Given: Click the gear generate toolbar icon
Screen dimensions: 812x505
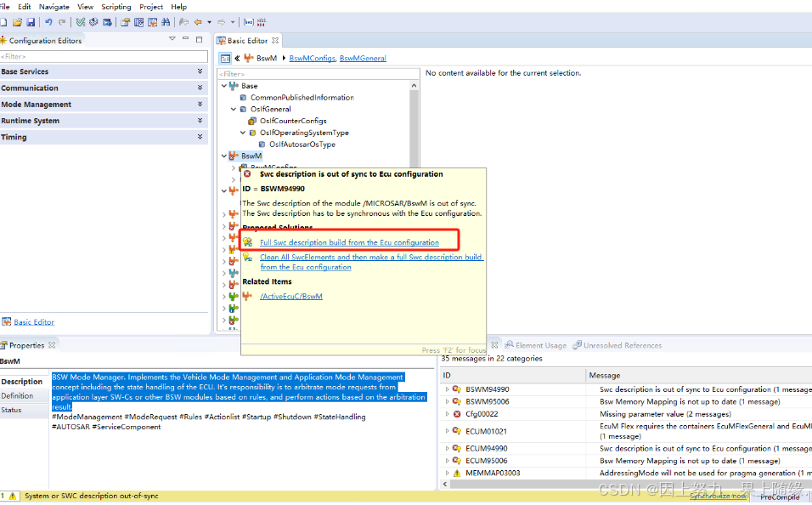Looking at the screenshot, I should point(93,22).
